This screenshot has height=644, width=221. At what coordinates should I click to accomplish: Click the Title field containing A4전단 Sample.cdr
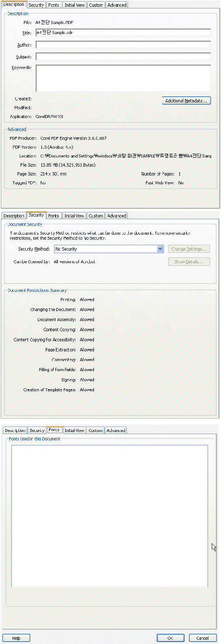point(123,32)
